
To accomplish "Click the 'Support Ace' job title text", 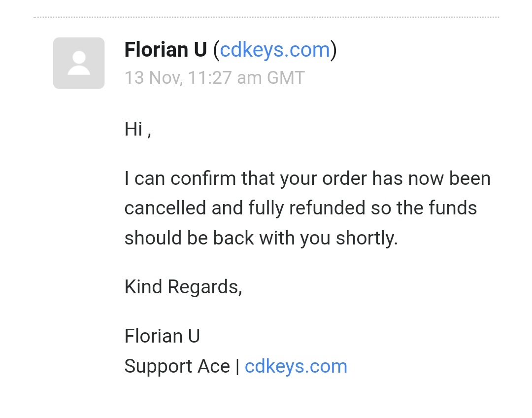I will pyautogui.click(x=177, y=366).
